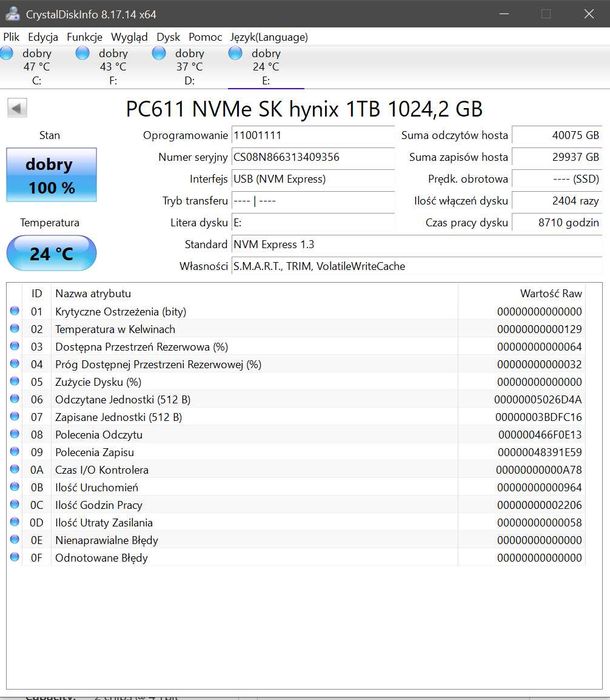Image resolution: width=610 pixels, height=700 pixels.
Task: Select the Próg Dostępnej Przestrzeni Rezerwowej row
Action: coord(296,364)
